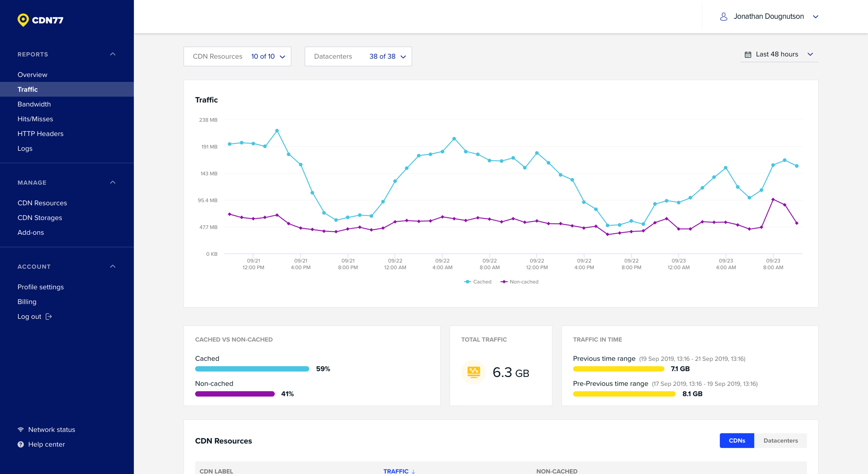Open Profile settings from the Account section

pyautogui.click(x=41, y=287)
